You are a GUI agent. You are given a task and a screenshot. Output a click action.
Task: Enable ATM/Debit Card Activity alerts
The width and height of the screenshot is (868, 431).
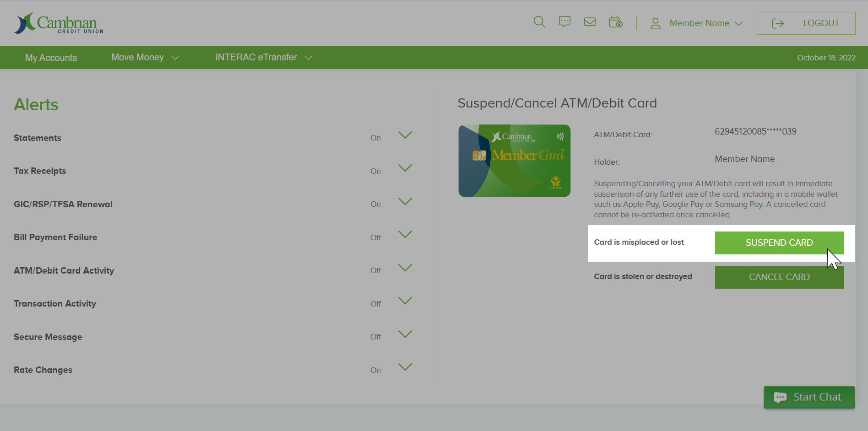[375, 270]
